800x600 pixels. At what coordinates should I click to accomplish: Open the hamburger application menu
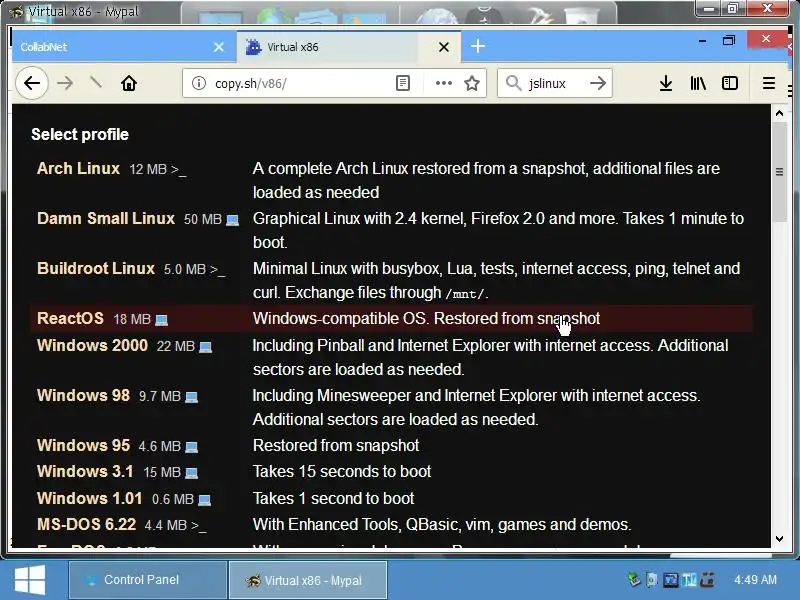tap(769, 83)
